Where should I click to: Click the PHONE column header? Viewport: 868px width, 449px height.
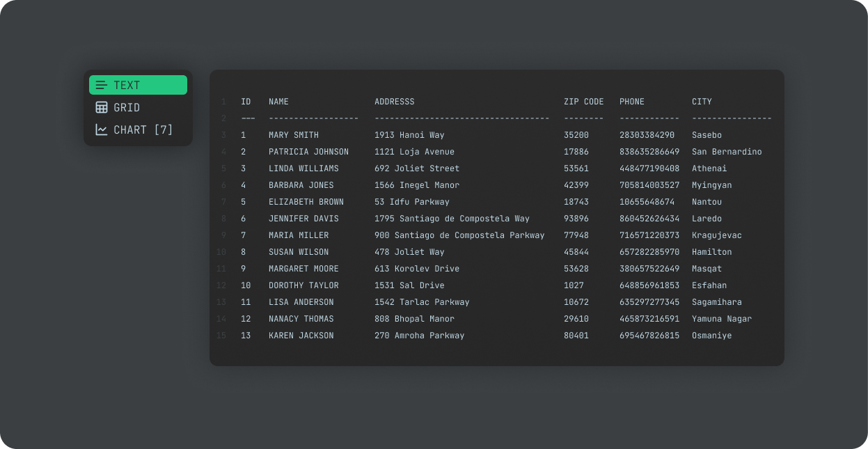point(631,101)
